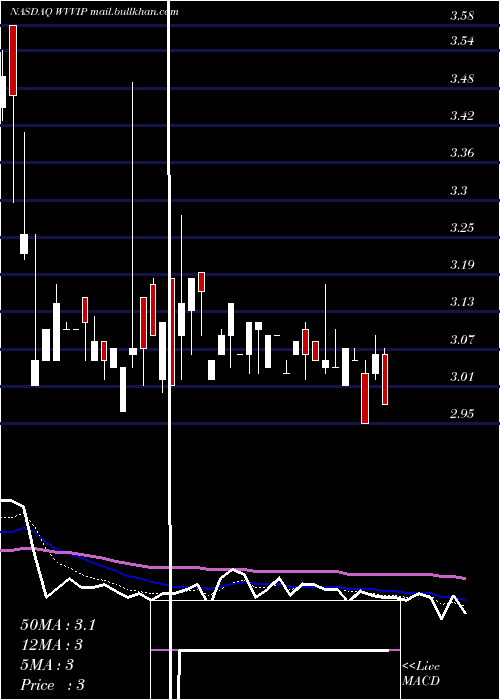Click the 12MA : 3 indicator text
The image size is (500, 700).
tap(51, 645)
